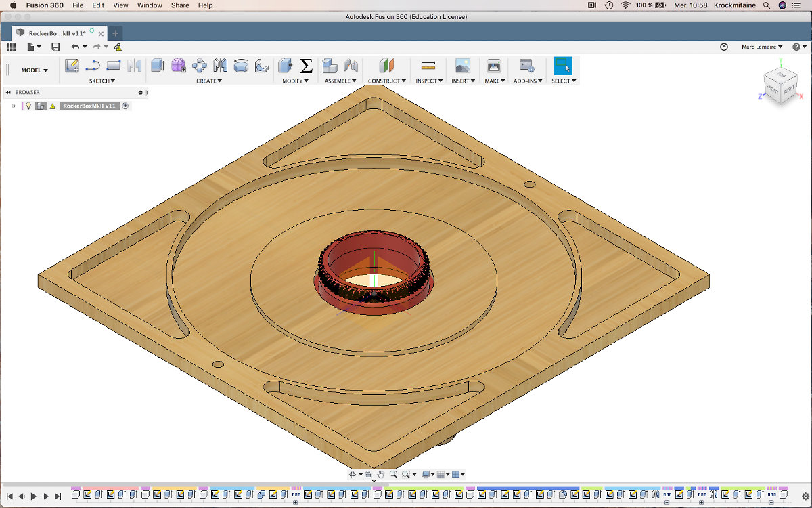812x508 pixels.
Task: Click the ViewCube orientation cube
Action: 780,84
